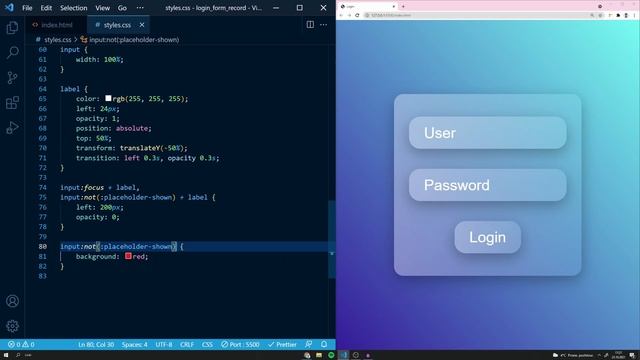Click the feedback icon in status bar

click(x=309, y=344)
